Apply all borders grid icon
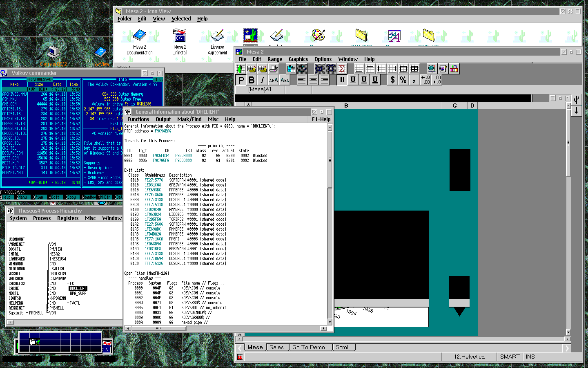The image size is (588, 368). 414,69
